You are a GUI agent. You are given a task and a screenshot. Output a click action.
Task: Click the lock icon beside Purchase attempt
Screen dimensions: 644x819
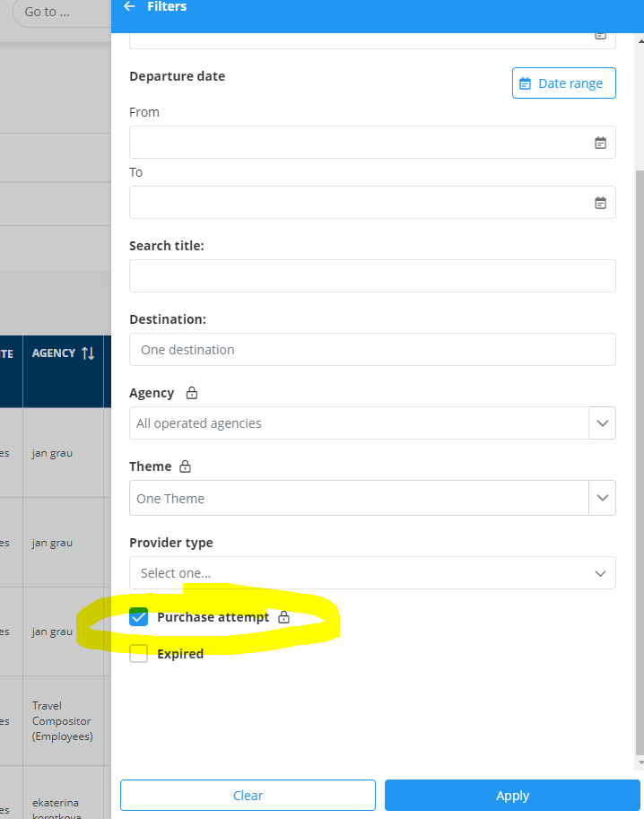pyautogui.click(x=283, y=617)
